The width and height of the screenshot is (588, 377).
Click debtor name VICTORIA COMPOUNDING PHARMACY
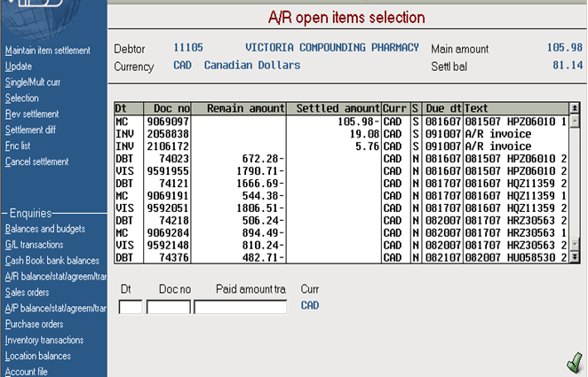pos(332,48)
